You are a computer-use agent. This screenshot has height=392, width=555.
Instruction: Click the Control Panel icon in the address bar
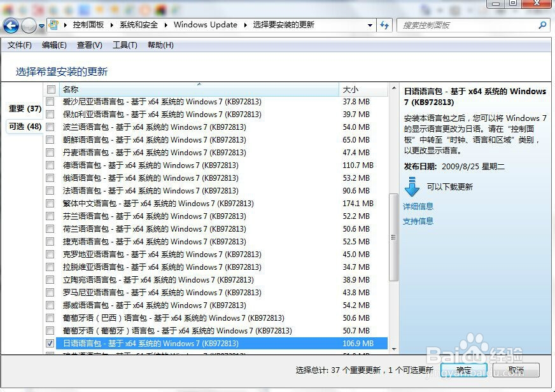click(x=54, y=25)
